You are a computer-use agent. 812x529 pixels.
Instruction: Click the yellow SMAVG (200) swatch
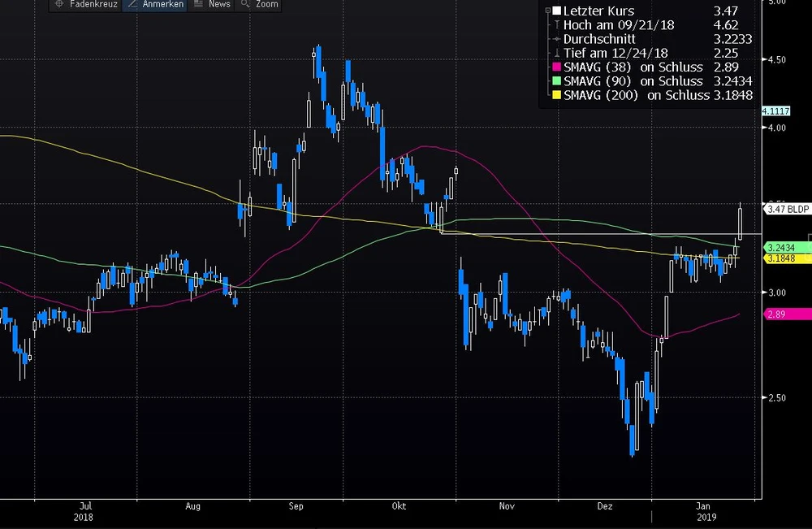pyautogui.click(x=556, y=96)
